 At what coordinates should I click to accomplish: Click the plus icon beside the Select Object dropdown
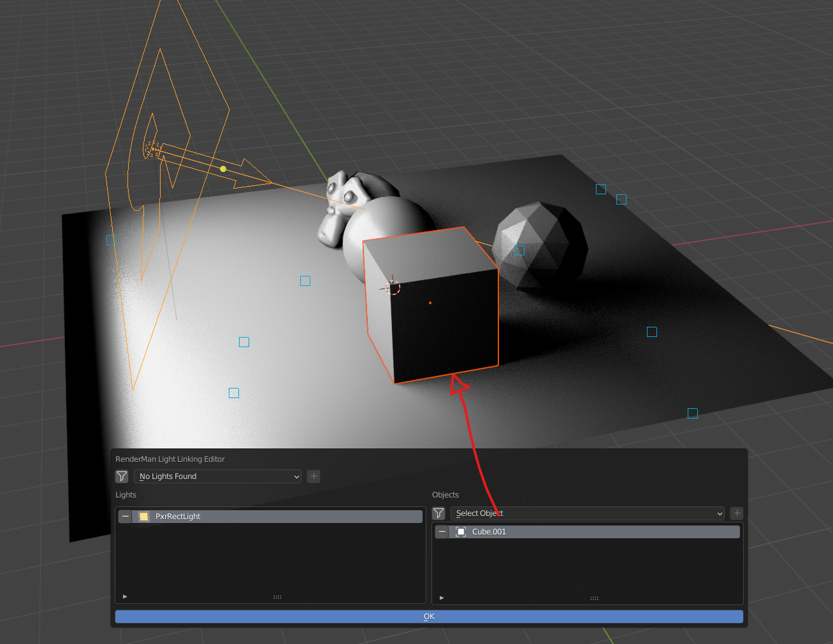point(736,513)
